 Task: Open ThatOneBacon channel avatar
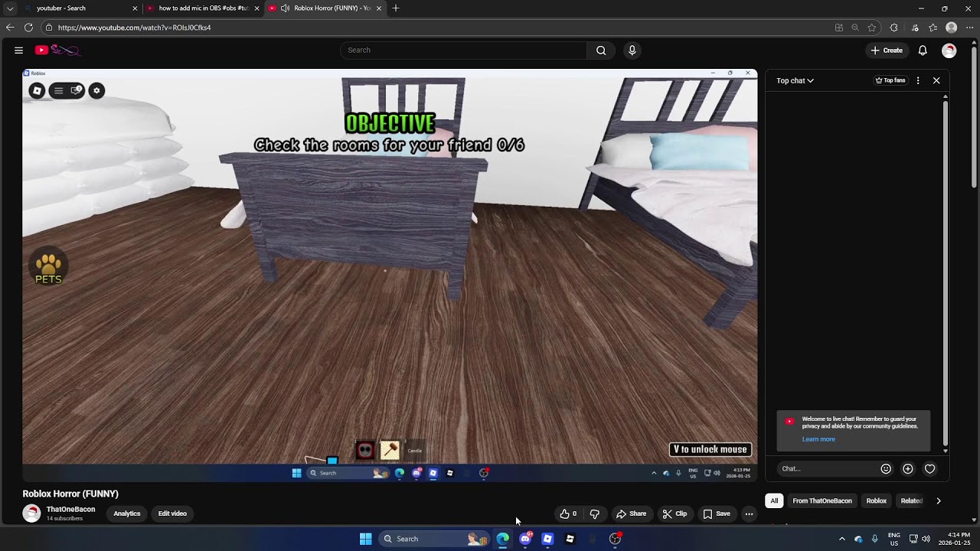tap(31, 514)
